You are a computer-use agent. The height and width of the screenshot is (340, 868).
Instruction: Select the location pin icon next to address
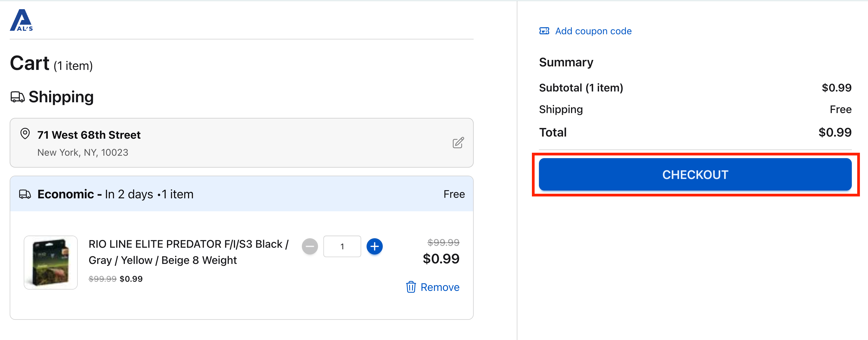pos(25,134)
